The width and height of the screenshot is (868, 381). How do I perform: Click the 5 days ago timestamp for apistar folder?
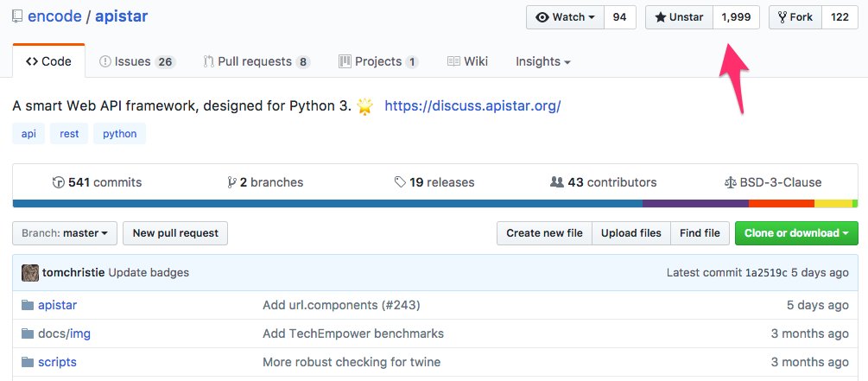tap(818, 305)
